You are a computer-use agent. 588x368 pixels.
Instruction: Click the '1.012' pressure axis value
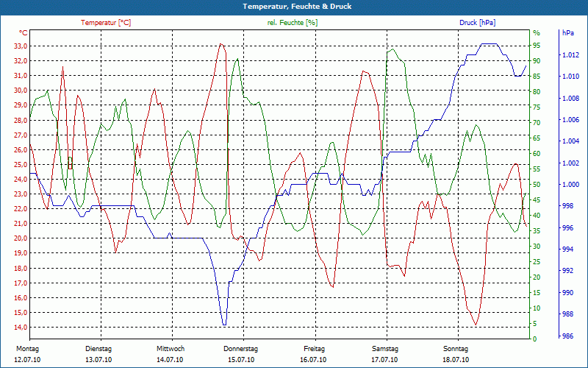point(570,55)
